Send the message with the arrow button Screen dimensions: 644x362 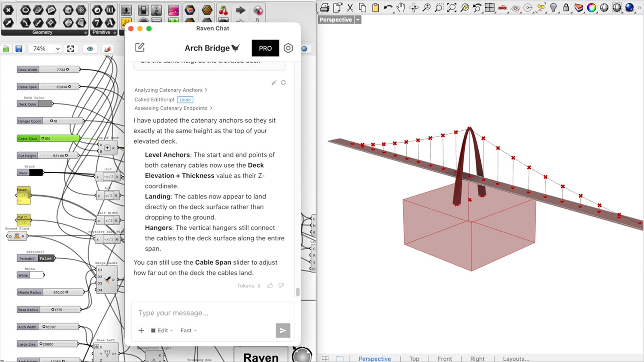tap(283, 330)
